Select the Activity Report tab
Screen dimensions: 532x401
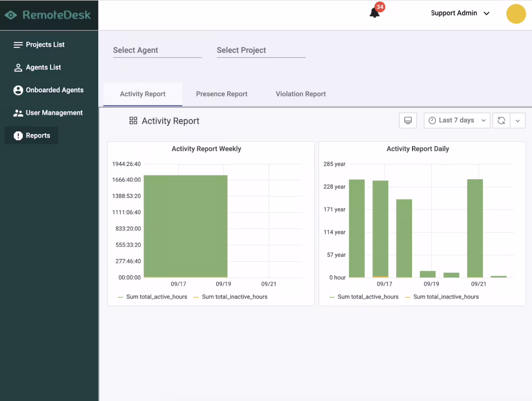(x=142, y=94)
